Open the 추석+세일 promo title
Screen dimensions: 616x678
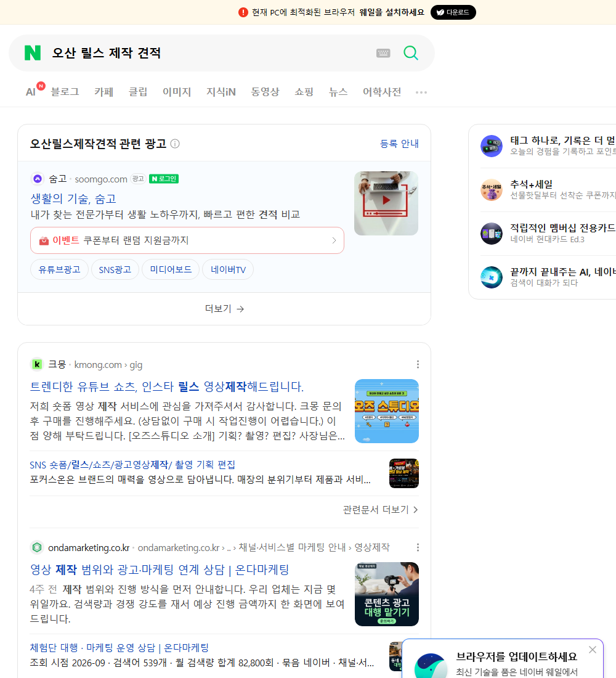pos(531,184)
